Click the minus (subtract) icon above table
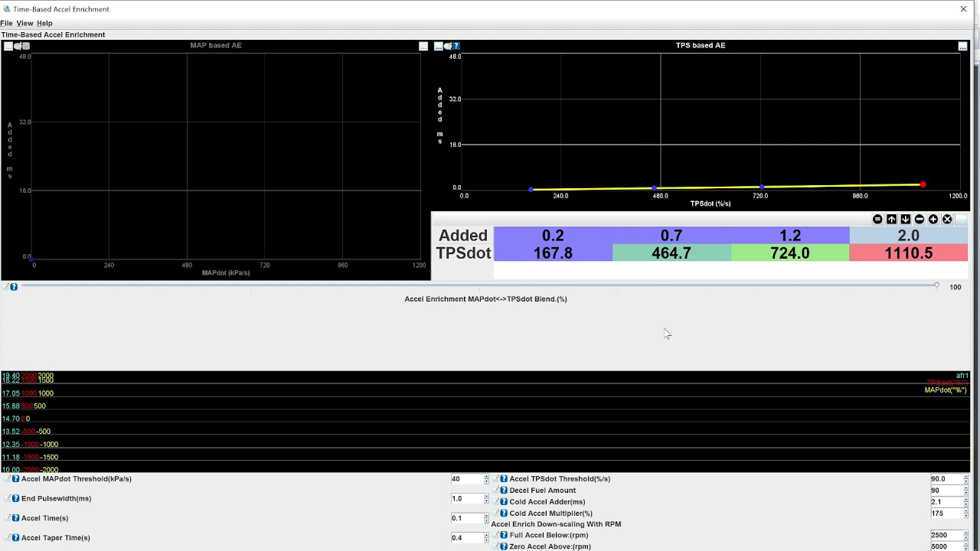 [920, 219]
